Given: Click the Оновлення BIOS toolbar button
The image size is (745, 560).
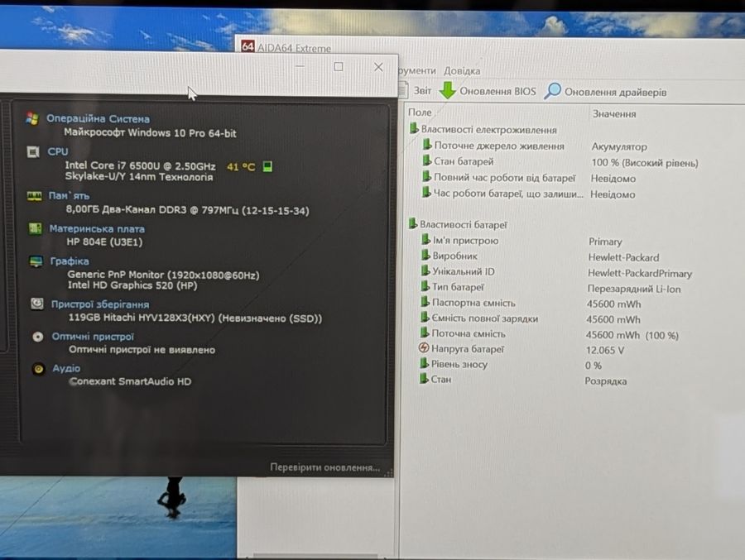Looking at the screenshot, I should point(488,90).
